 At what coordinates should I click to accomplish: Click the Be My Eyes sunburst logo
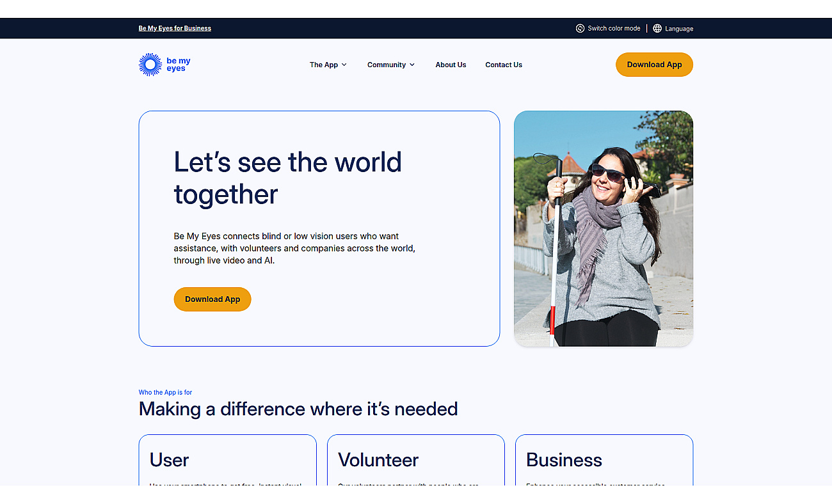click(x=150, y=65)
